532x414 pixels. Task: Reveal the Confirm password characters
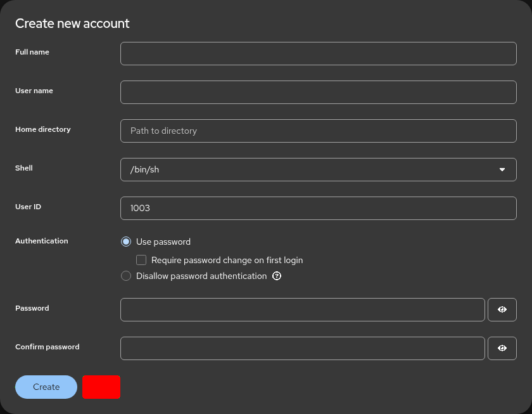[502, 348]
